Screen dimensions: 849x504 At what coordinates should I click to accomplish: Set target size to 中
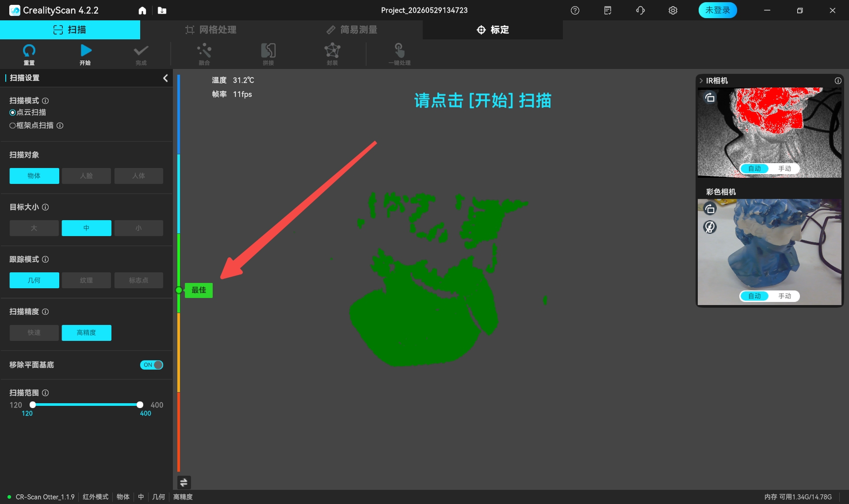point(86,228)
